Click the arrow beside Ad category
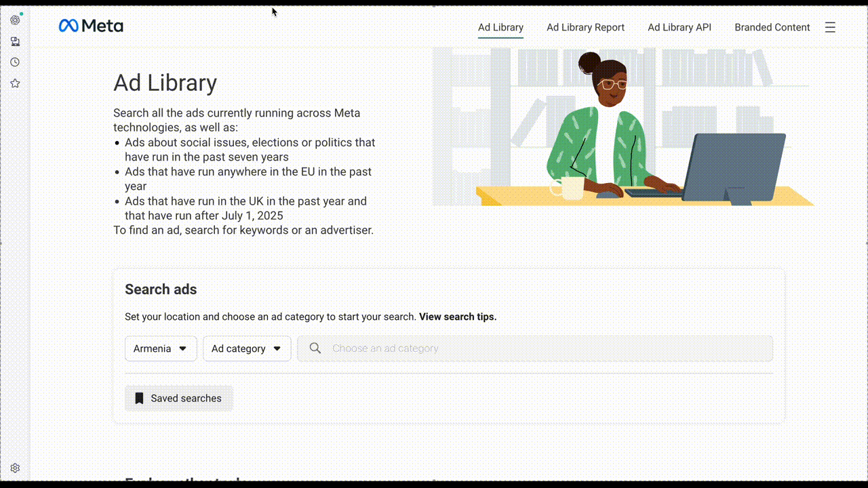The image size is (868, 488). point(277,348)
